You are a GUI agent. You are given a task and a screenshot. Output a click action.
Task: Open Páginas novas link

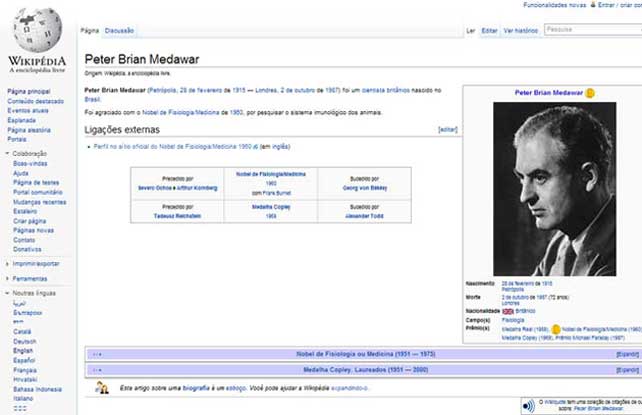[34, 230]
